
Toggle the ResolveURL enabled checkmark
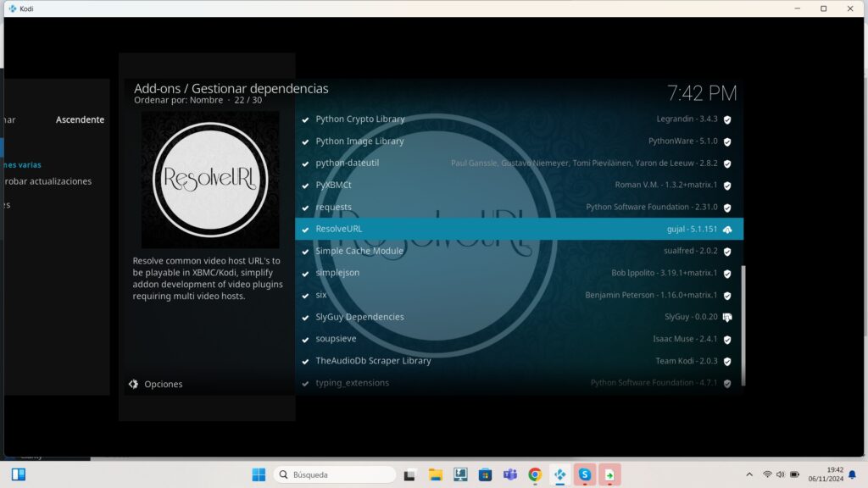305,229
